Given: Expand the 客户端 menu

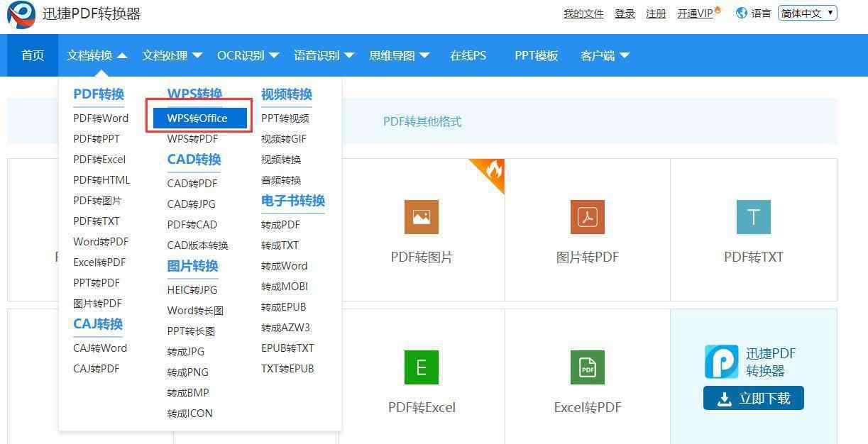Looking at the screenshot, I should click(x=605, y=55).
